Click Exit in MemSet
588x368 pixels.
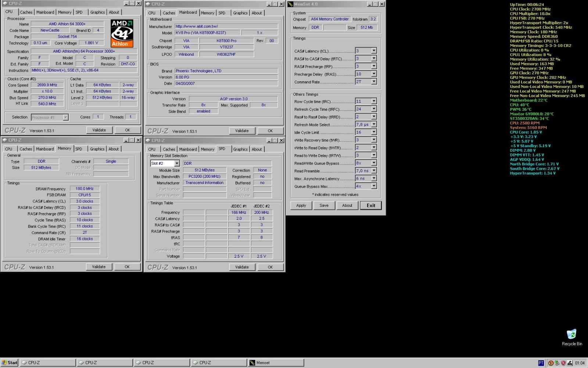pyautogui.click(x=371, y=205)
